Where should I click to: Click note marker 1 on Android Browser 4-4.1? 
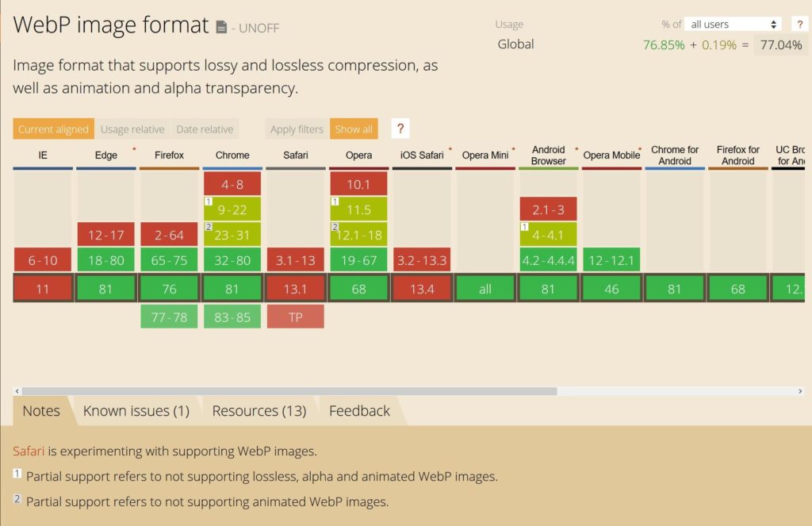coord(524,227)
